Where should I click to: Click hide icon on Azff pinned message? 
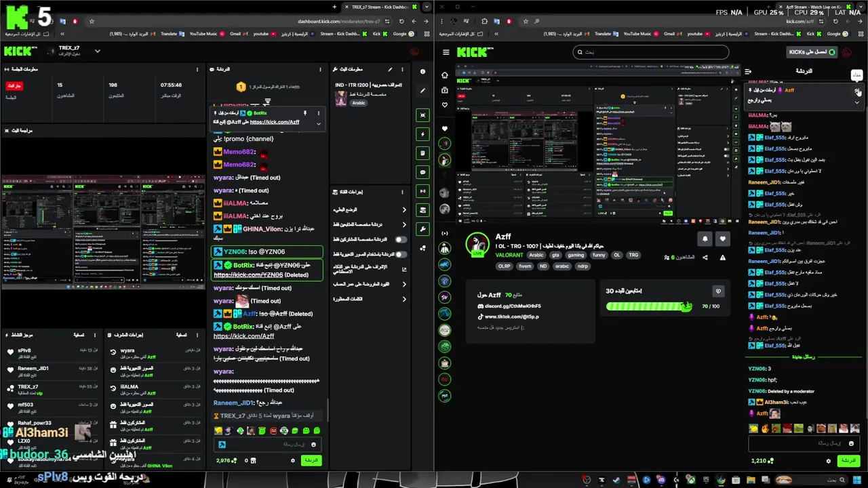coord(857,91)
